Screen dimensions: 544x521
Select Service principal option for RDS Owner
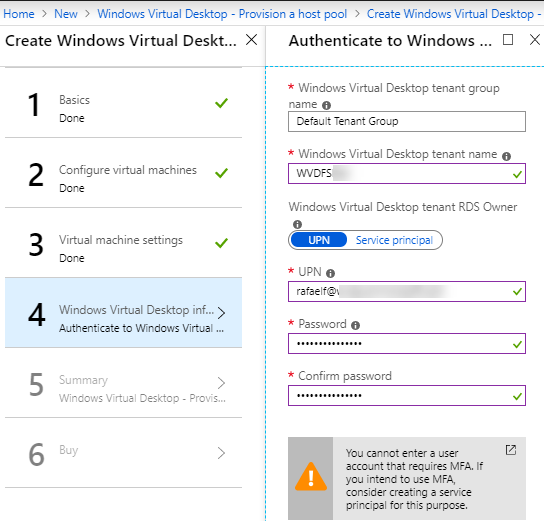point(394,240)
